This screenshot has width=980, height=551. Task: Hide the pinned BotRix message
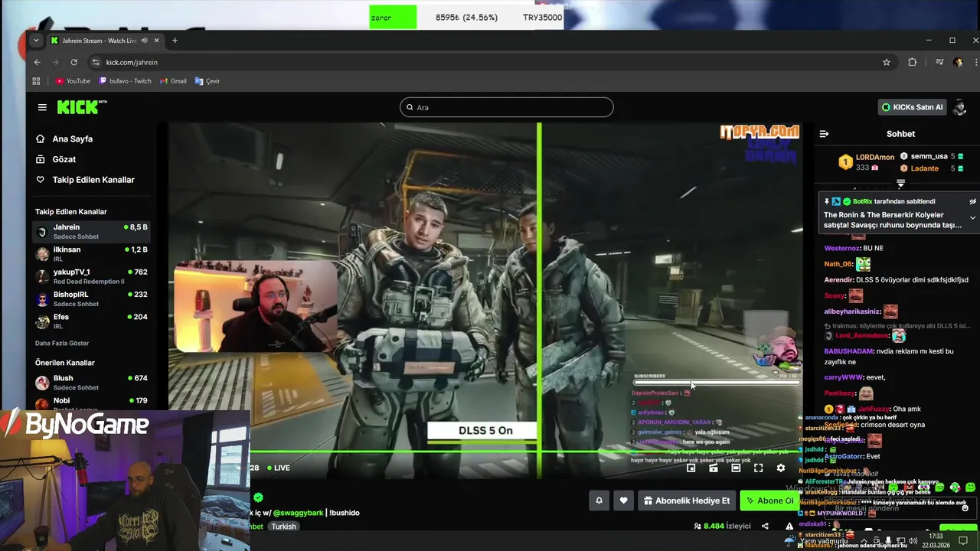pyautogui.click(x=972, y=201)
